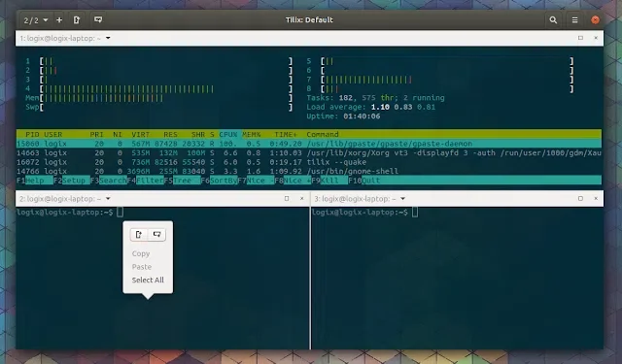This screenshot has height=364, width=622.
Task: Click F9 Kill in htop footer
Action: (330, 181)
